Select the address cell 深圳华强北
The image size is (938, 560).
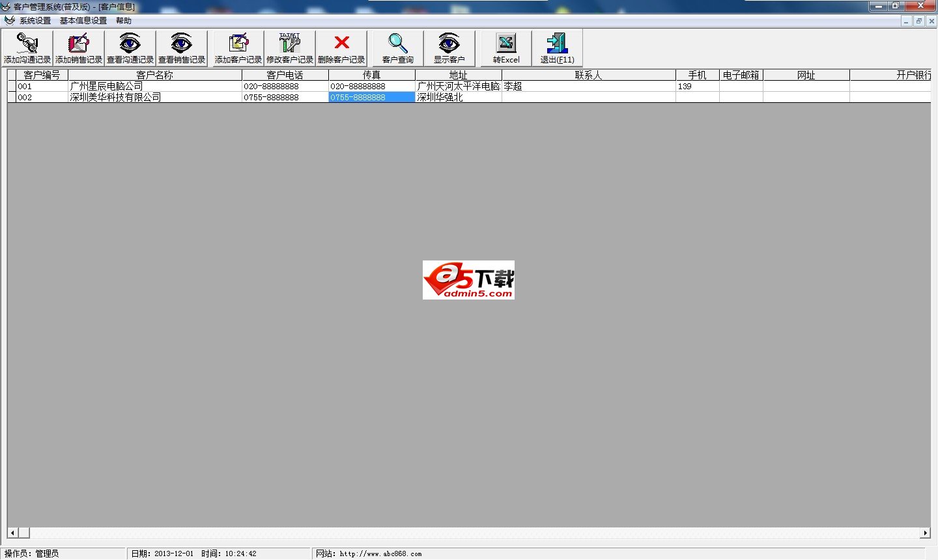459,97
